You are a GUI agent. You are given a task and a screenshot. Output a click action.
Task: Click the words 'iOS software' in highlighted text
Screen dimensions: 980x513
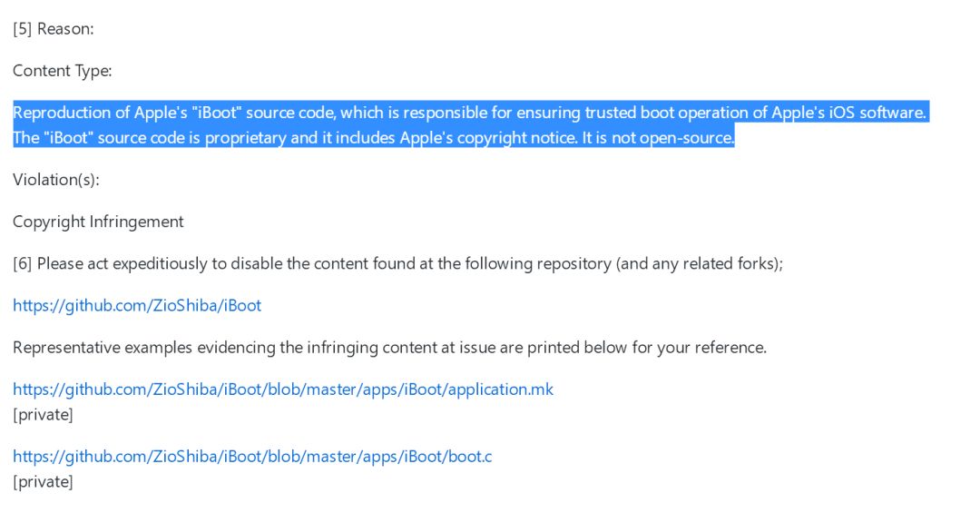(875, 113)
